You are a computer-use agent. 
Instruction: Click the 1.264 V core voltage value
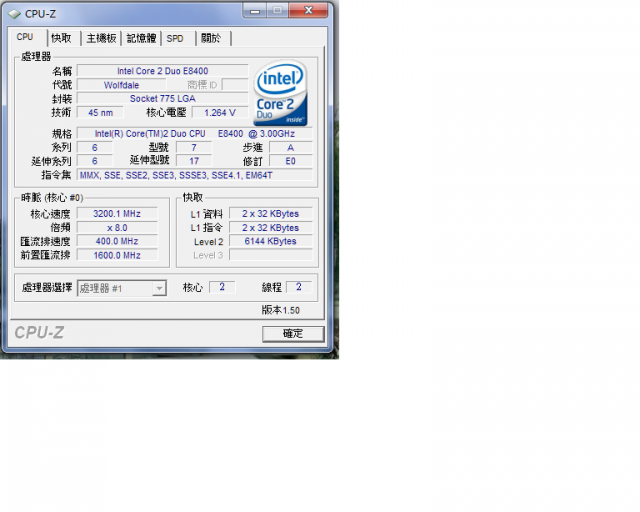pyautogui.click(x=220, y=113)
